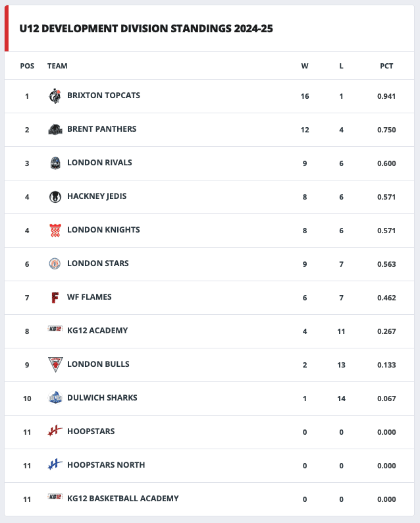Image resolution: width=420 pixels, height=523 pixels.
Task: Click the WF Flames red F logo
Action: pyautogui.click(x=55, y=298)
